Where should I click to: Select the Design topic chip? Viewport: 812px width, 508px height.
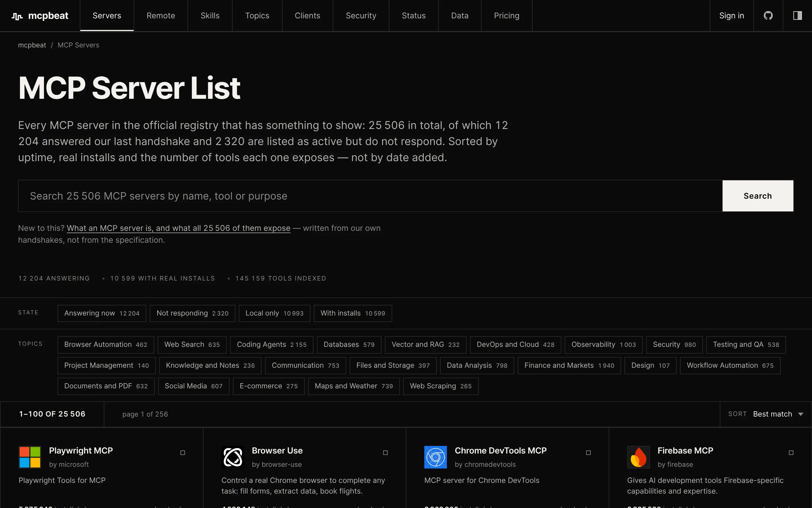(x=650, y=365)
